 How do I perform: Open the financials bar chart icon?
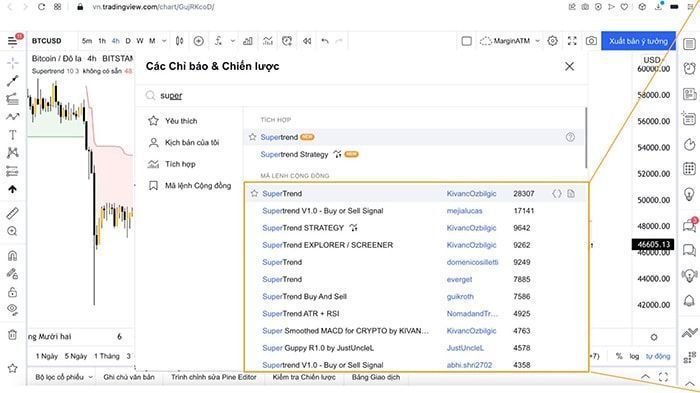(x=248, y=41)
